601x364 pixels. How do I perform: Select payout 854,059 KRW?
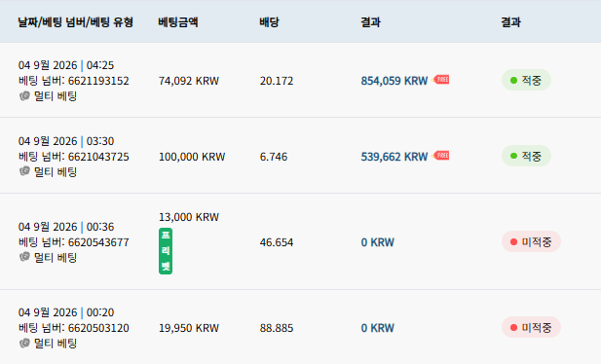(394, 81)
